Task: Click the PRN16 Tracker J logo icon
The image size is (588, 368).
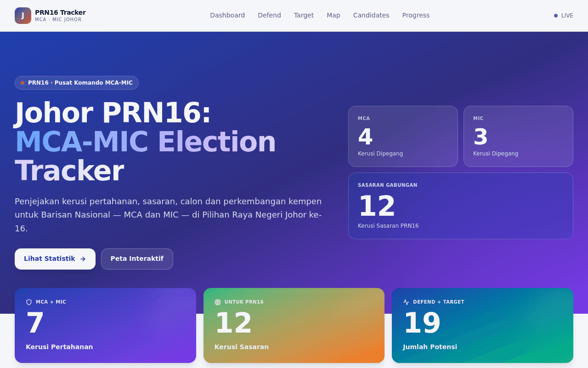Action: click(x=23, y=16)
